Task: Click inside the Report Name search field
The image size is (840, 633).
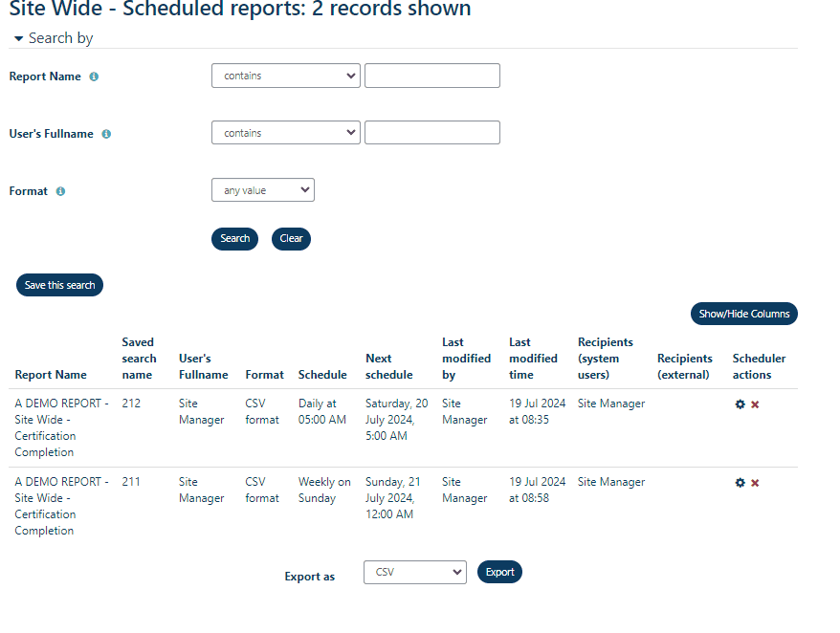Action: point(431,75)
